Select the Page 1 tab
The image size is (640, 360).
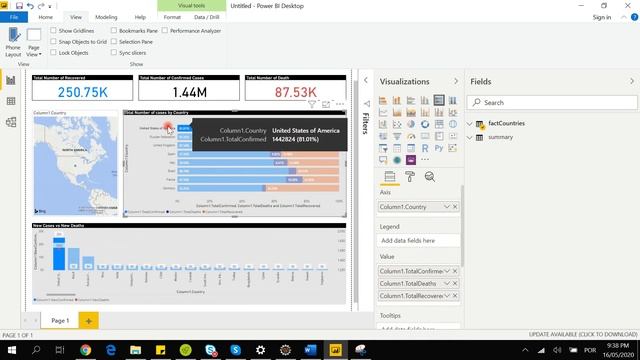(x=60, y=321)
